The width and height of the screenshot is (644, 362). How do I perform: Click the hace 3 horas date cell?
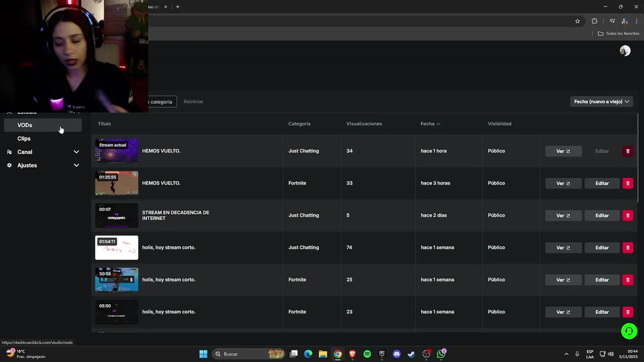435,183
